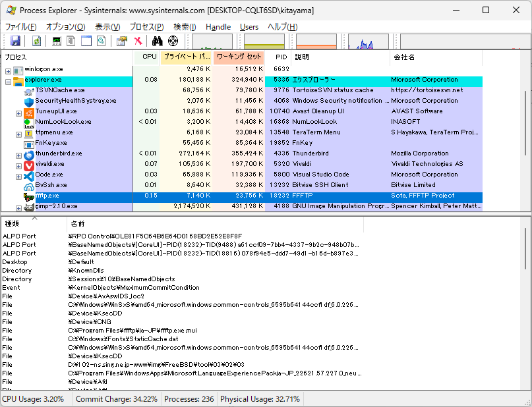The width and height of the screenshot is (532, 407).
Task: Expand the TuneupUI.exe tree node
Action: [x=18, y=113]
